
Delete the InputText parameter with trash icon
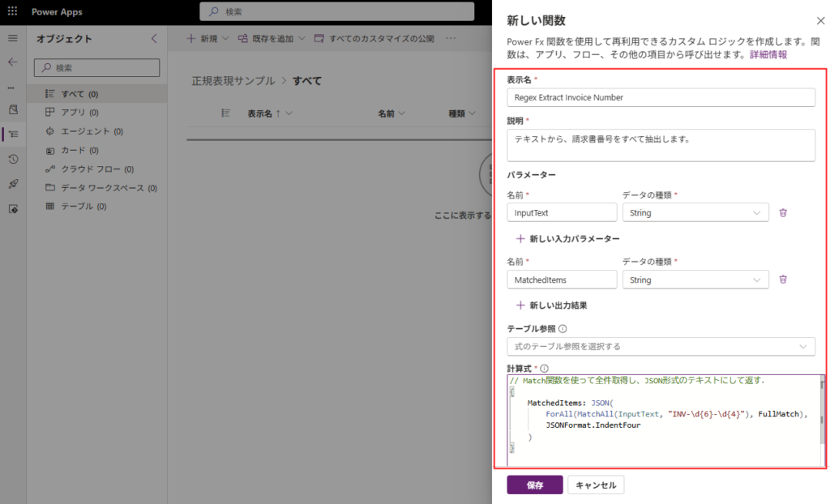point(783,212)
